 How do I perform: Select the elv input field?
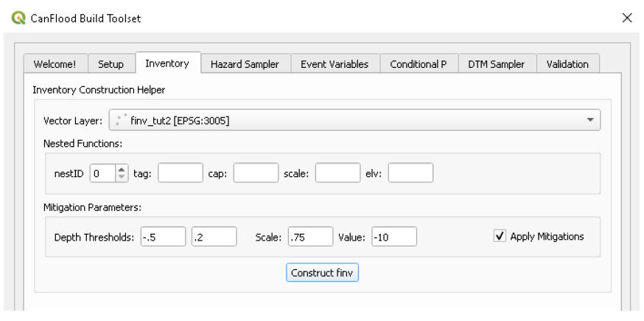tap(410, 173)
